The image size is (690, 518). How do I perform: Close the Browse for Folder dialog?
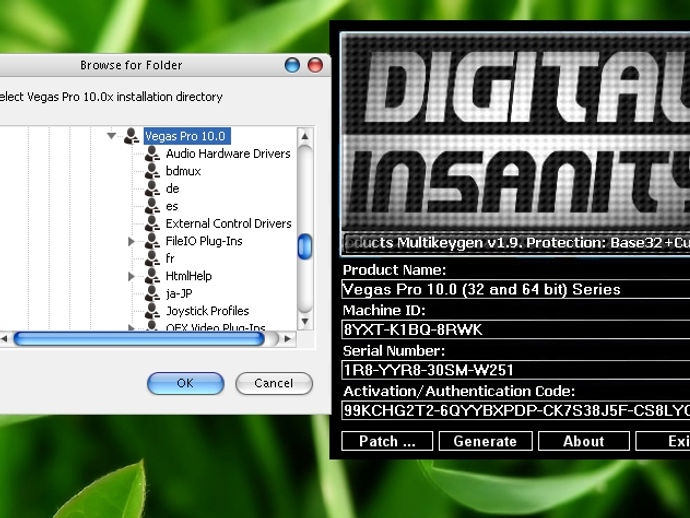[315, 65]
